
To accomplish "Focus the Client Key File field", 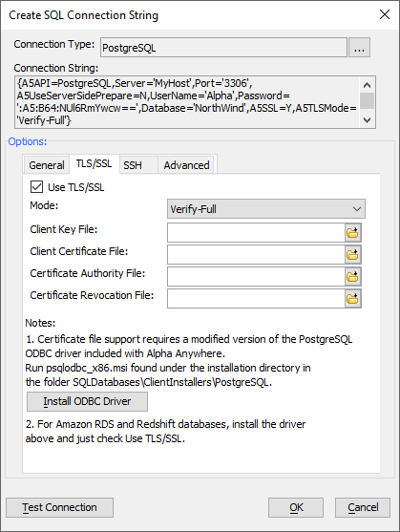I will pos(256,233).
